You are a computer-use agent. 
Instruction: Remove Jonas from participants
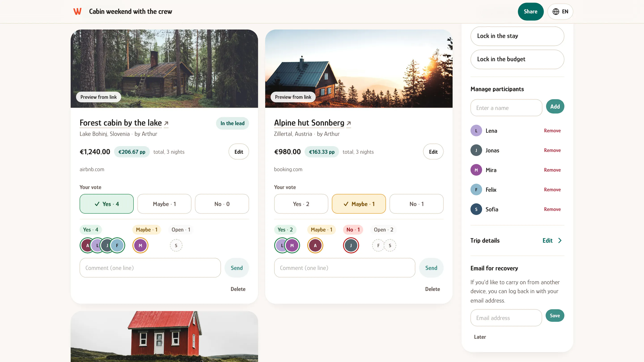(x=552, y=150)
